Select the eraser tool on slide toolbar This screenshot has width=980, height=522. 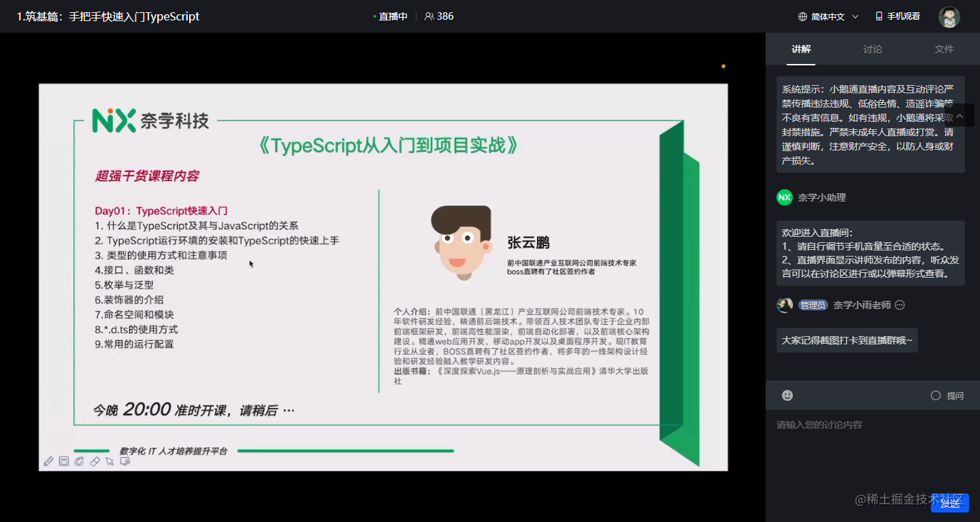point(95,461)
